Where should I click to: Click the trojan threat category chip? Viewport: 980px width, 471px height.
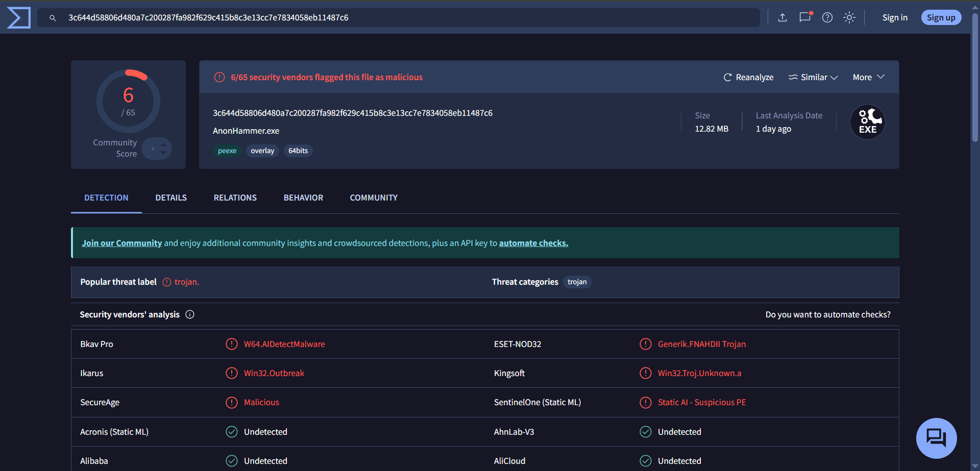coord(577,282)
